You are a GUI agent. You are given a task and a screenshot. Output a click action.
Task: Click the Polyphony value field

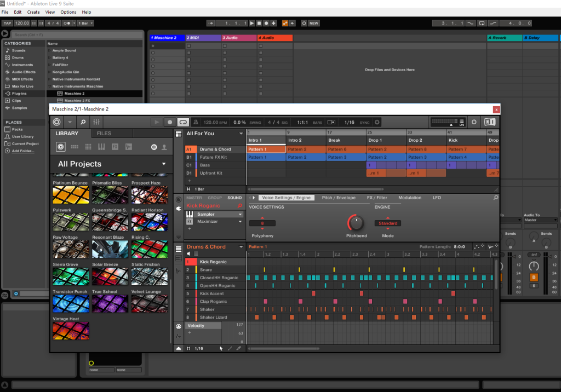(x=262, y=223)
